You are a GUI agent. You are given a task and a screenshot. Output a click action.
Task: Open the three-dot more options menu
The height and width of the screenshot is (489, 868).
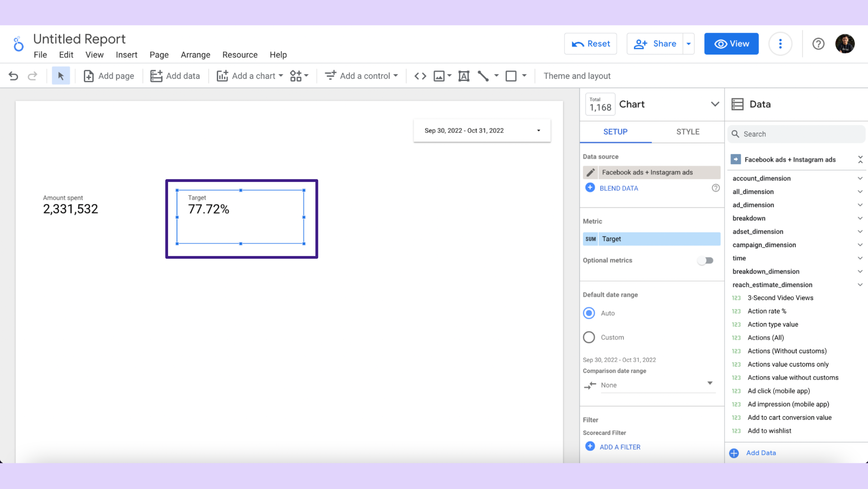[780, 44]
